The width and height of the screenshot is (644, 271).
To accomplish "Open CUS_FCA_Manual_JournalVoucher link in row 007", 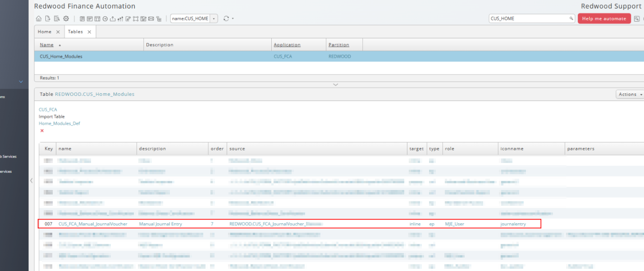I will click(x=93, y=224).
